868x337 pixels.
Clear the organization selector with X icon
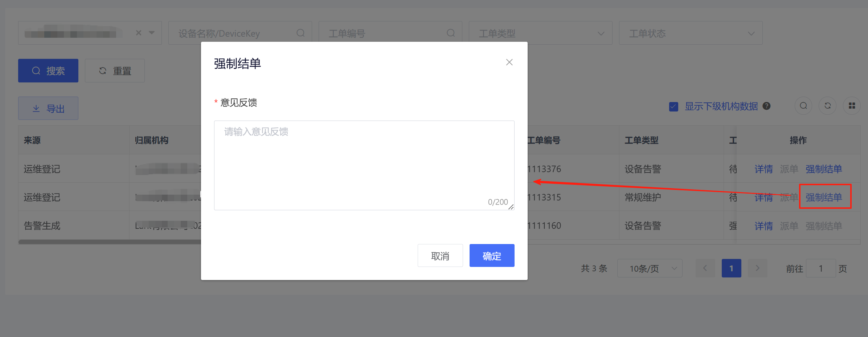point(139,33)
